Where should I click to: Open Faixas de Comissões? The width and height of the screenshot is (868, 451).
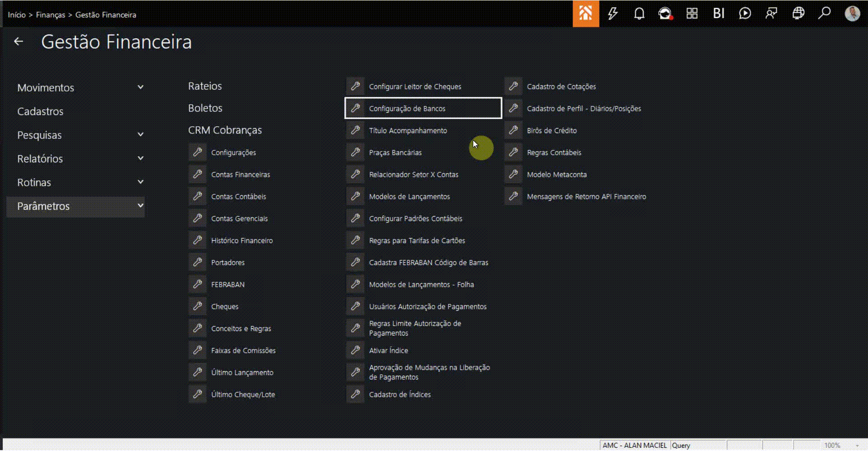click(243, 350)
